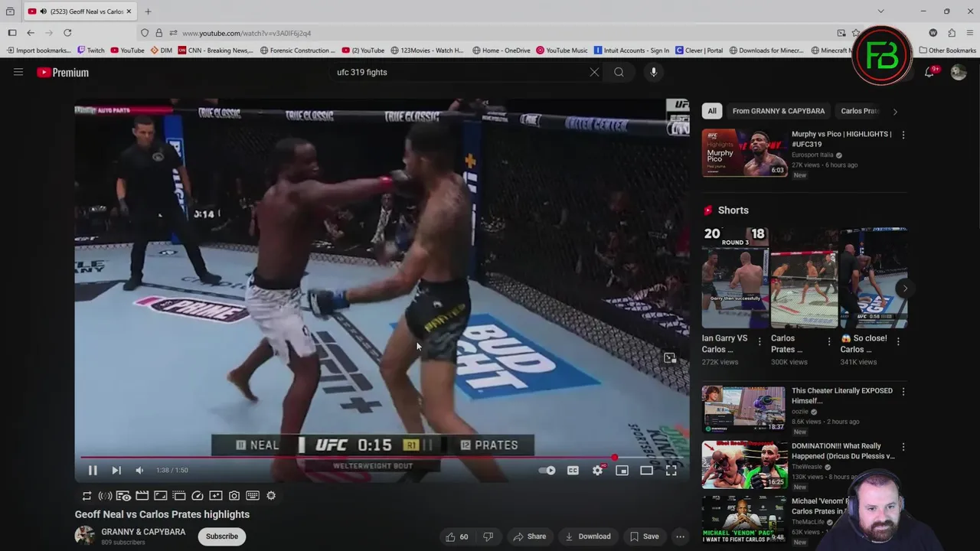Open video player settings gear

[x=597, y=471]
